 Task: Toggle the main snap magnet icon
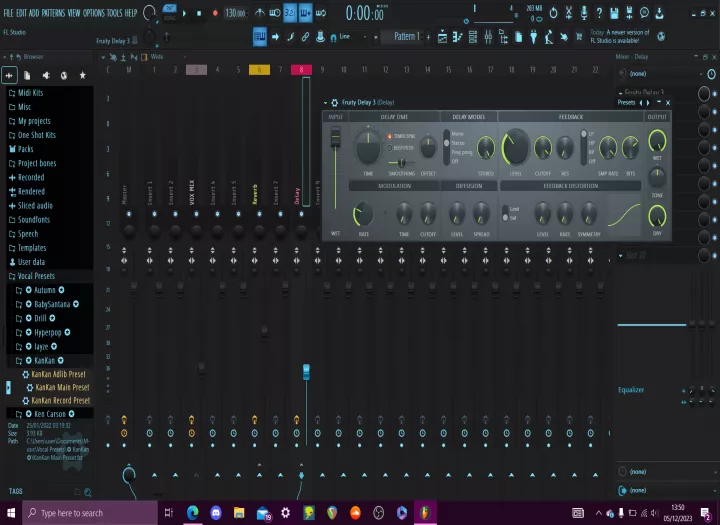point(334,37)
